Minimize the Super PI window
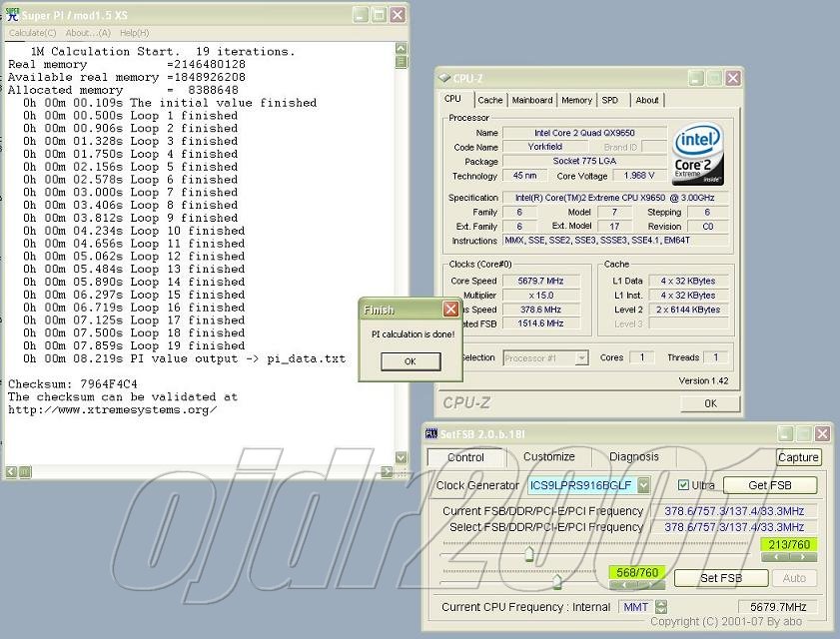Viewport: 840px width, 639px height. click(362, 15)
